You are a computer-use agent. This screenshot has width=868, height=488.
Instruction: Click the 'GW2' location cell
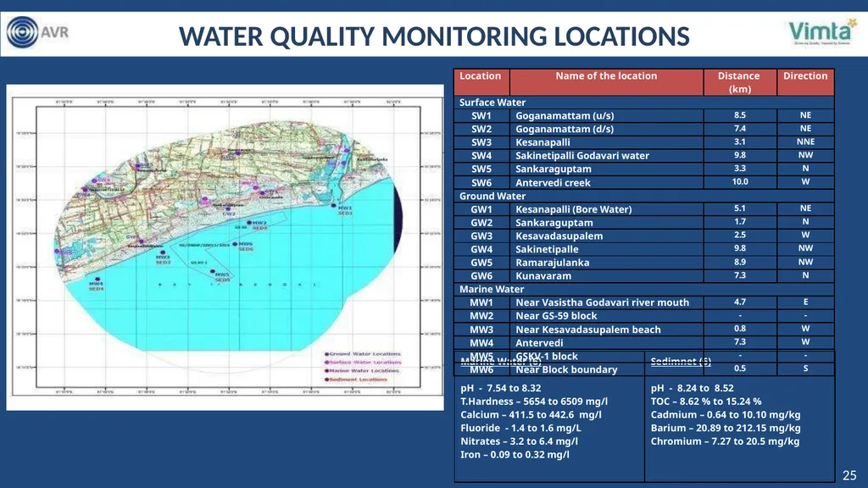pos(481,223)
